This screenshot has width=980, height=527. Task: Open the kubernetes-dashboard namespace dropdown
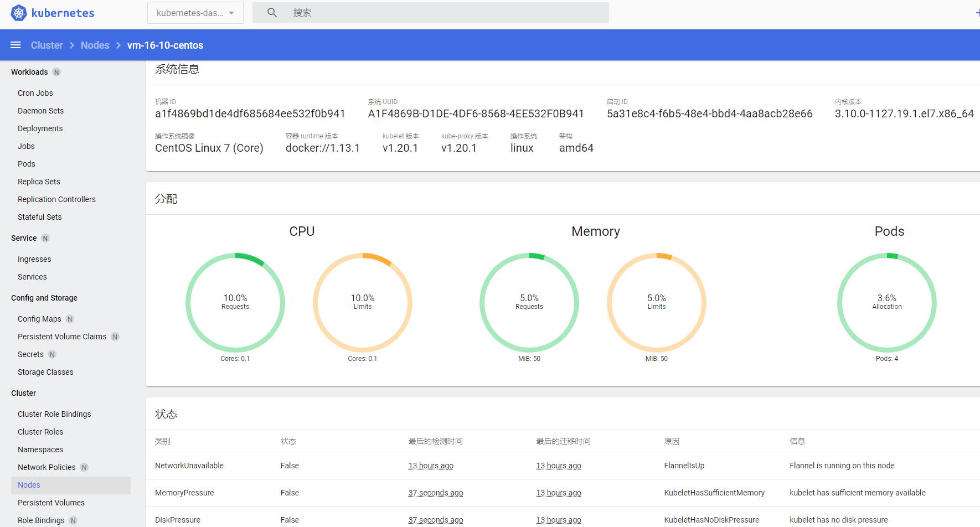coord(195,13)
